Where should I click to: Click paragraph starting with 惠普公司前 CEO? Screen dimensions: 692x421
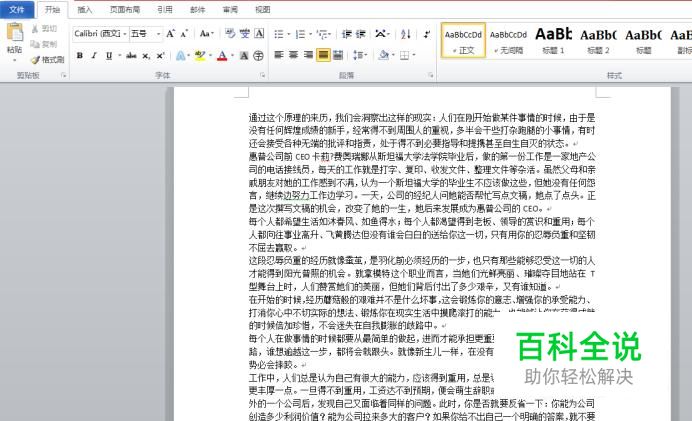[x=422, y=182]
